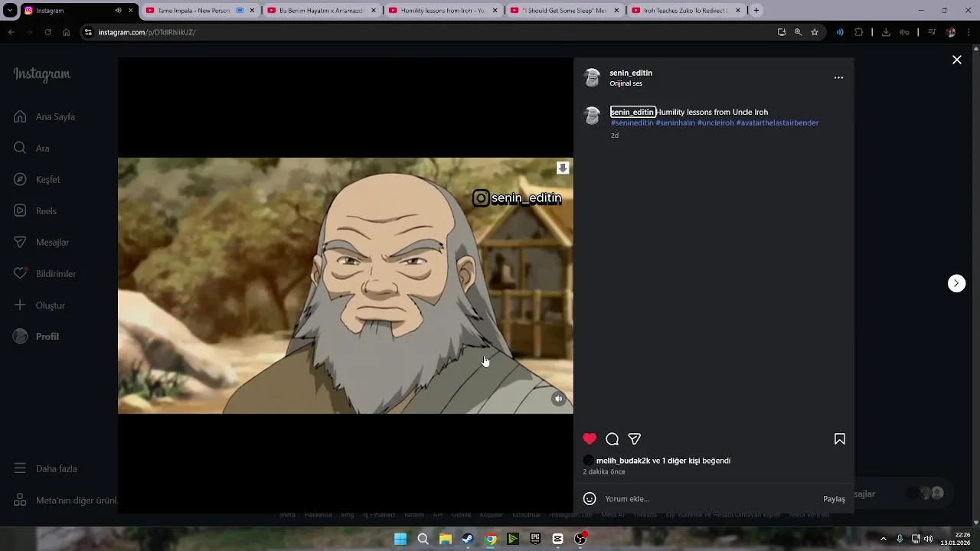Open Windows taskbar search
Viewport: 980px width, 551px height.
423,539
